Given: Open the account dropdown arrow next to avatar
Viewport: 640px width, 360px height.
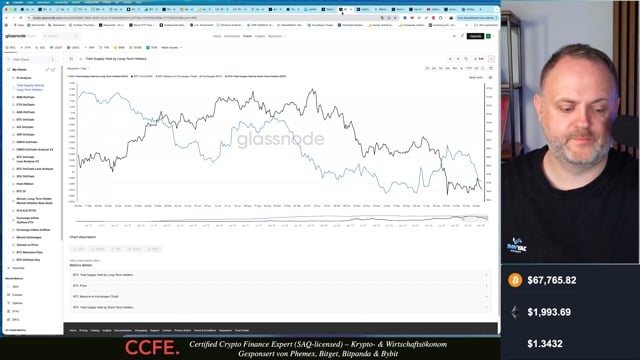Looking at the screenshot, I should point(493,36).
